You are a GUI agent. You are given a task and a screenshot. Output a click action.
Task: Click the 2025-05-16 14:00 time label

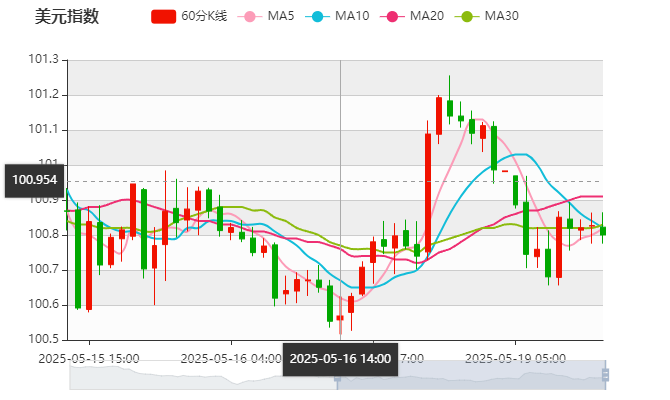pos(340,358)
